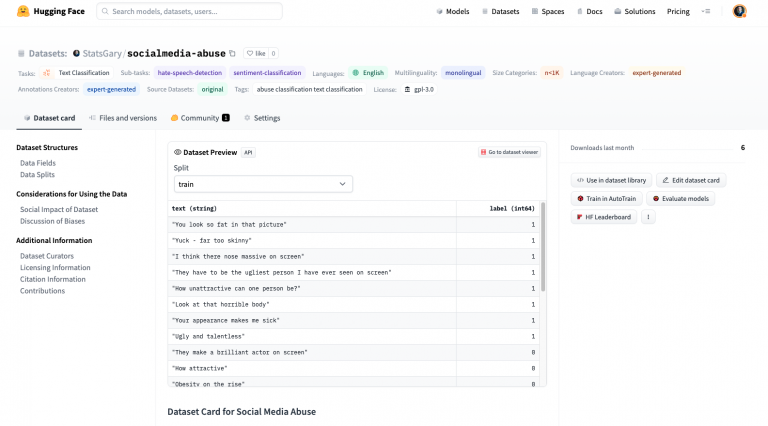Open the Models page in navbar
The image size is (768, 426).
[453, 11]
